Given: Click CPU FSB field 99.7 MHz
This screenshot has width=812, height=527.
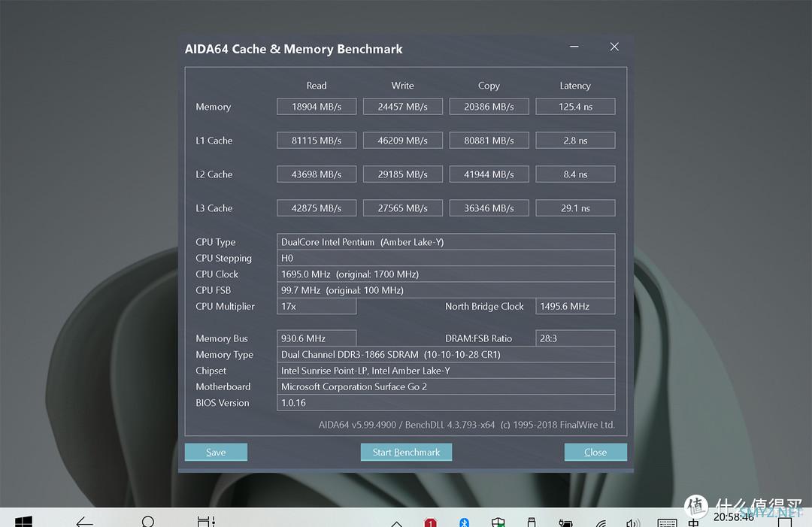Looking at the screenshot, I should click(x=446, y=290).
